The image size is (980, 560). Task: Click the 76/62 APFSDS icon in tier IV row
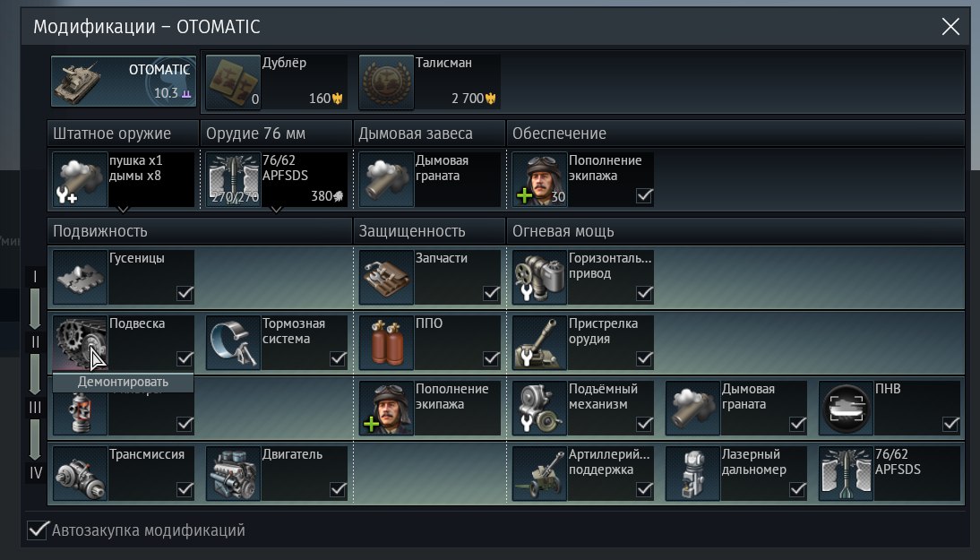(846, 473)
